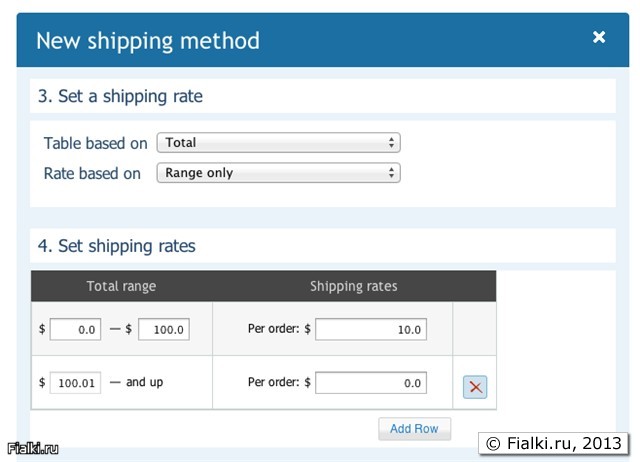Image resolution: width=640 pixels, height=462 pixels.
Task: Click the Rate based on label
Action: pos(92,173)
